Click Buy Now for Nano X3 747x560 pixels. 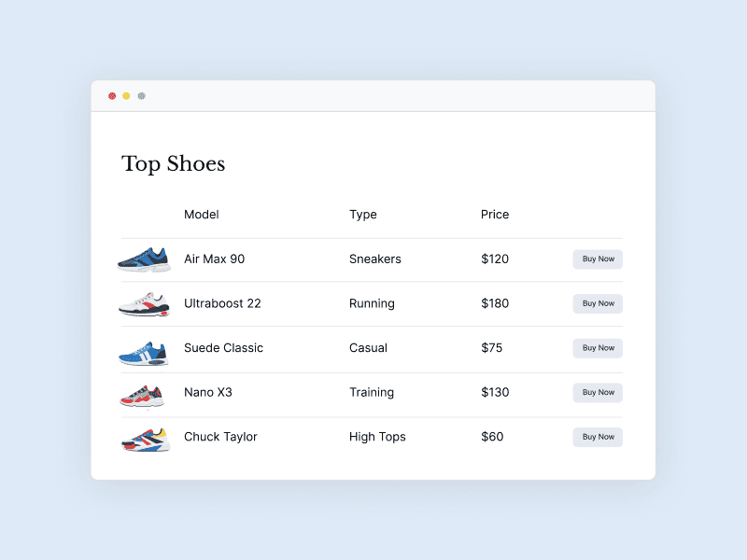(x=598, y=392)
